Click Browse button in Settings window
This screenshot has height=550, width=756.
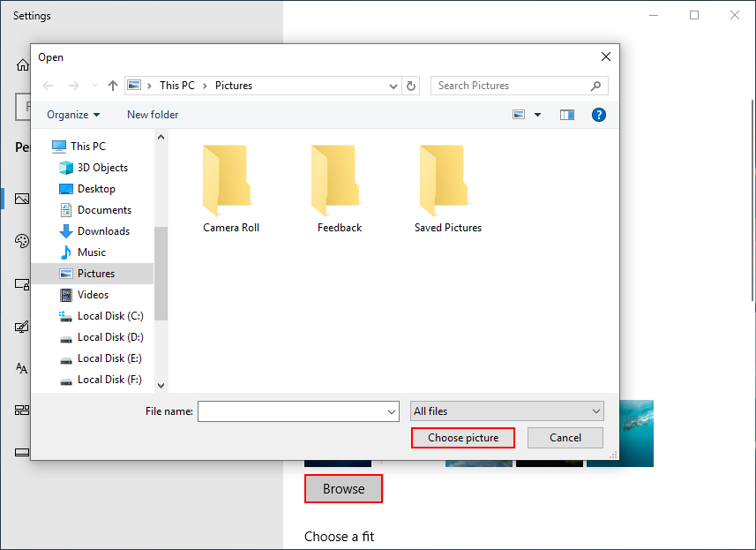[x=343, y=489]
